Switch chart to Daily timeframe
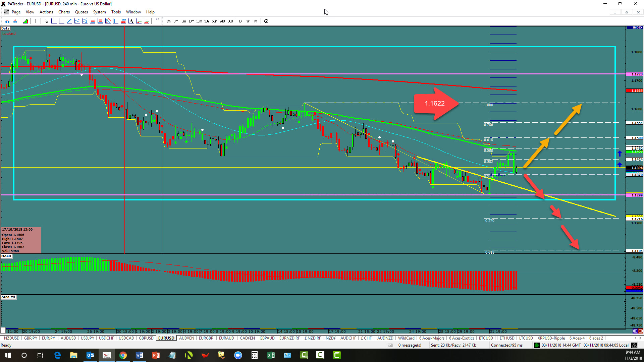 [x=240, y=21]
